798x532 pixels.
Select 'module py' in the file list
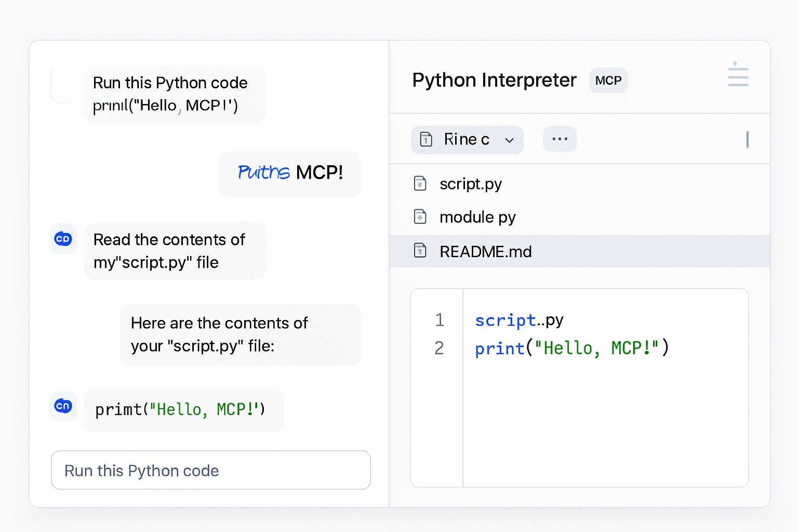click(x=579, y=217)
